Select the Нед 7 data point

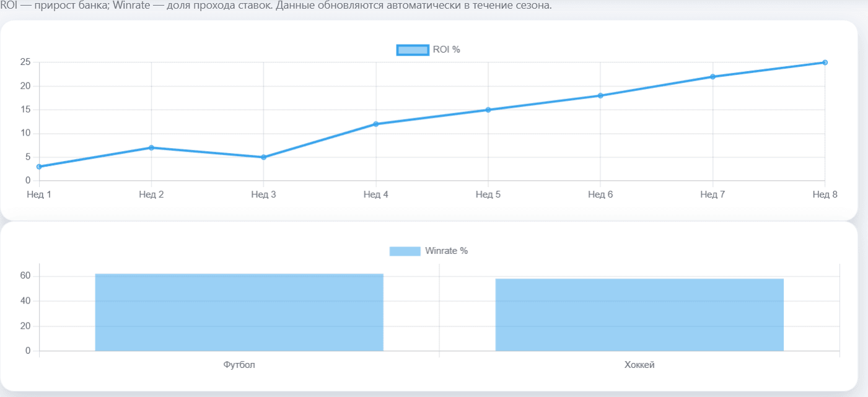point(712,77)
